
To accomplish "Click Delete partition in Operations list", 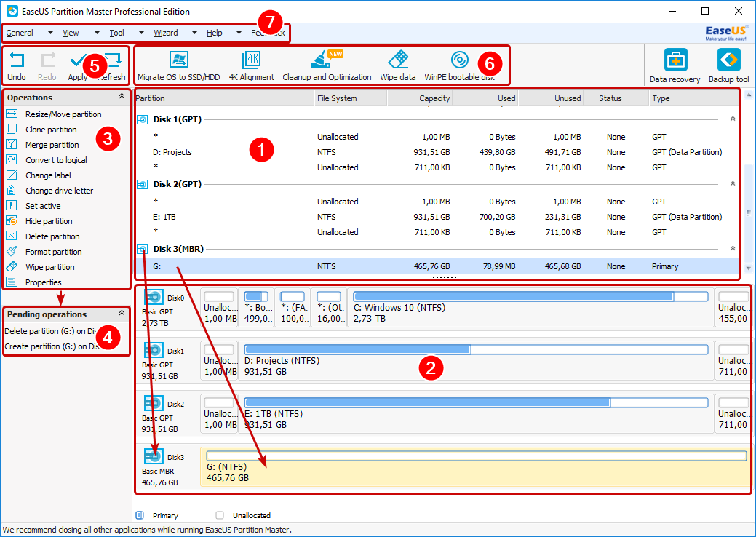I will pos(52,236).
